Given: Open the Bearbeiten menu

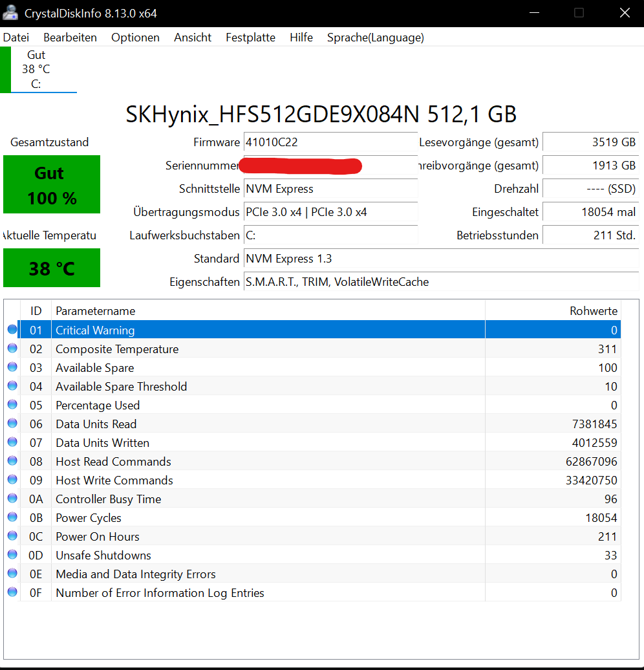Looking at the screenshot, I should (70, 38).
